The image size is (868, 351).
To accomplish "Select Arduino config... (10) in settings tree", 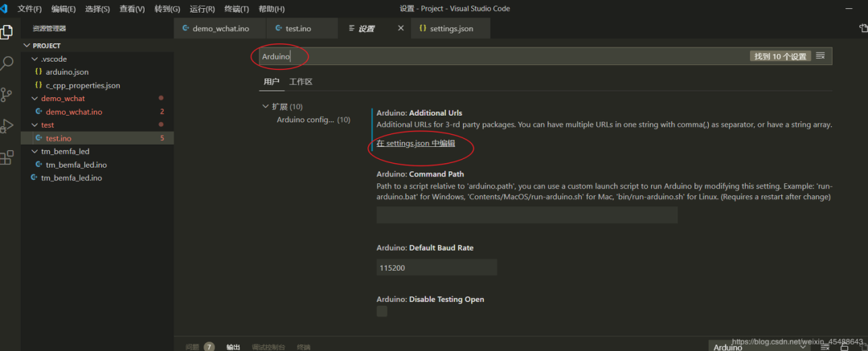I will pyautogui.click(x=313, y=120).
